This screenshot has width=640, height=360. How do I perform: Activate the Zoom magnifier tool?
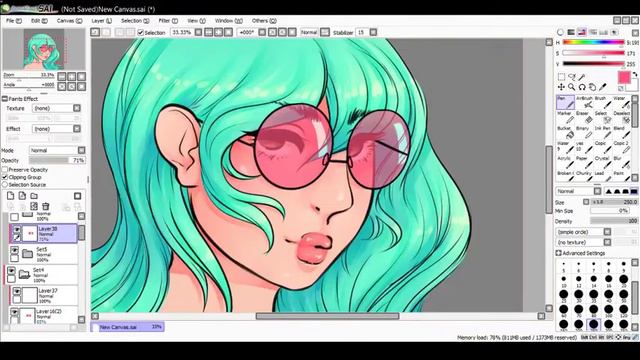[572, 87]
